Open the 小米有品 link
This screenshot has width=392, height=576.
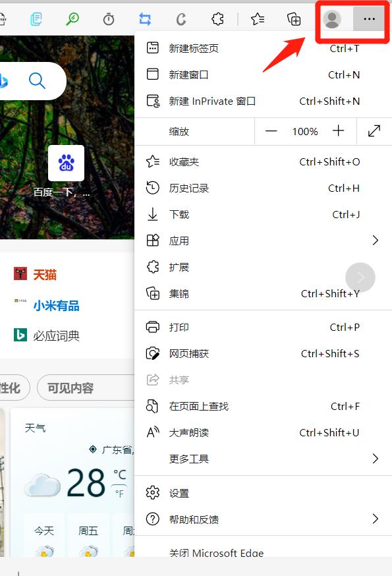point(56,306)
